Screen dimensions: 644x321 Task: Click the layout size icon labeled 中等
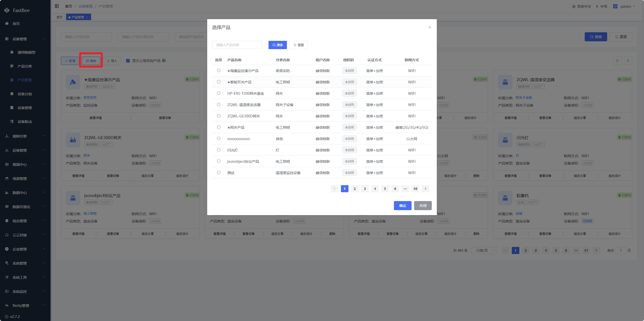[x=597, y=7]
